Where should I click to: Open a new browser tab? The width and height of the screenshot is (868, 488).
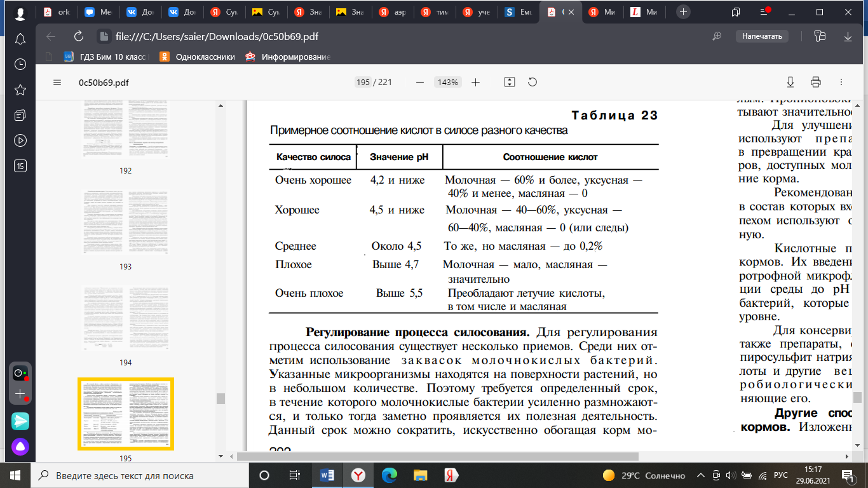tap(683, 12)
